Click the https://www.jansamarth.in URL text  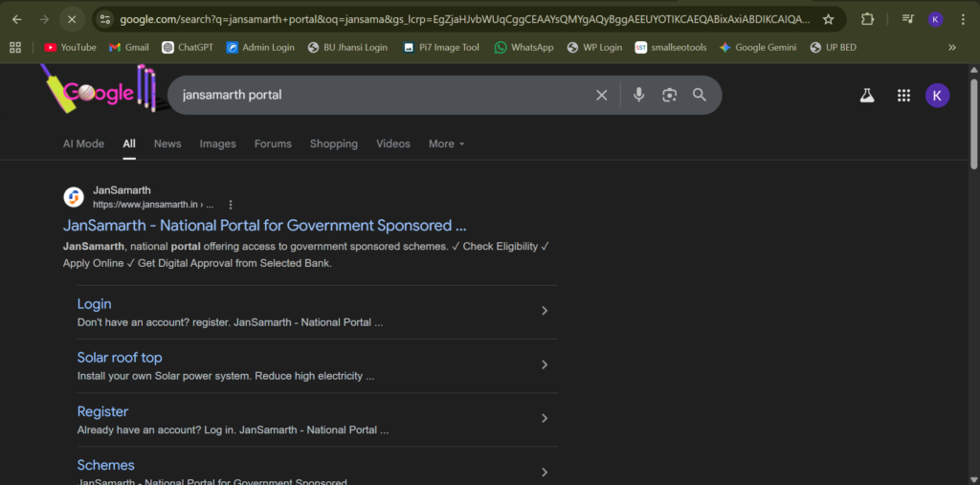click(x=145, y=205)
